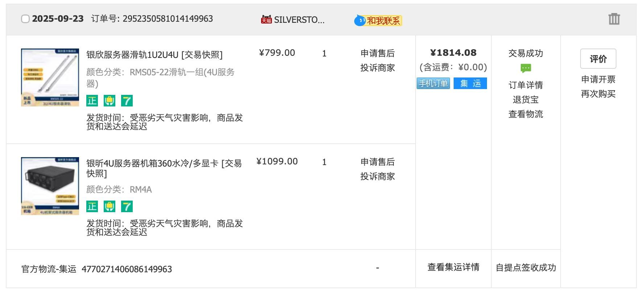Click the blue 集运 badge
Viewport: 644px width, 294px height.
pyautogui.click(x=470, y=83)
